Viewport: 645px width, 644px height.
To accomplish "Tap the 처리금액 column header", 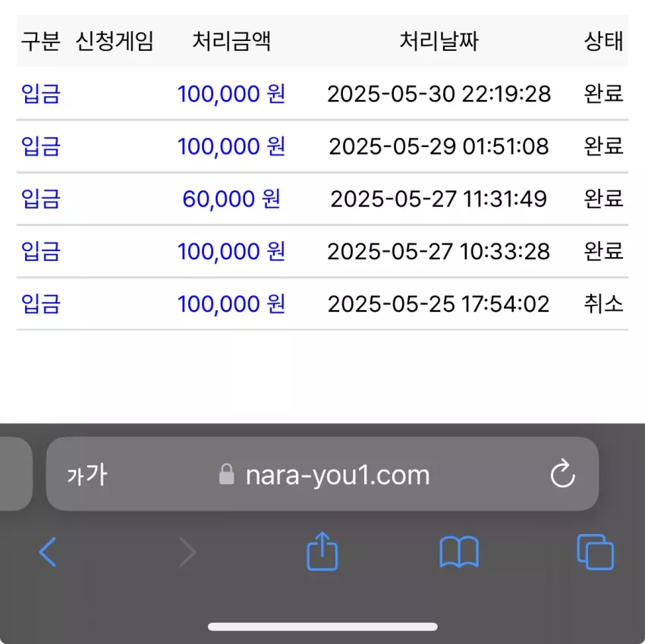I will (x=231, y=41).
